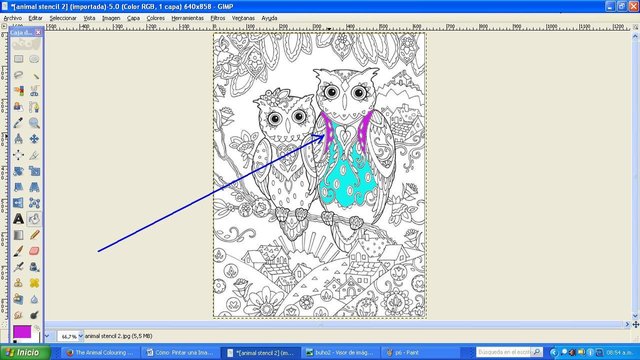The image size is (640, 360).
Task: Select the Shear tool
Action: tap(18, 187)
